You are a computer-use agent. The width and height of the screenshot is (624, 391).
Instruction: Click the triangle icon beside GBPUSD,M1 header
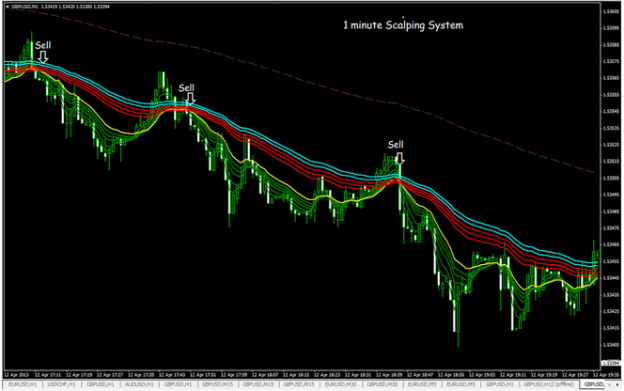8,7
